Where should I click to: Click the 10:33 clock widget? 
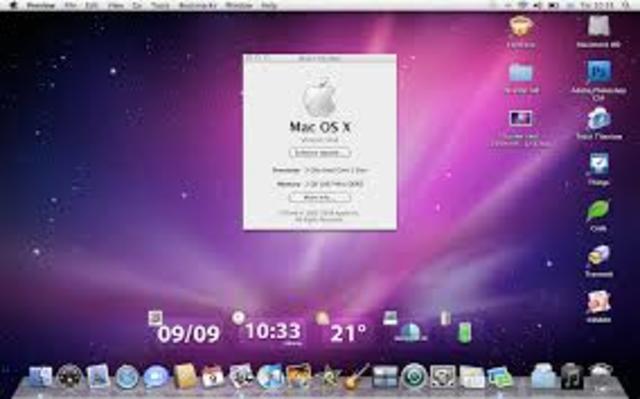(273, 331)
